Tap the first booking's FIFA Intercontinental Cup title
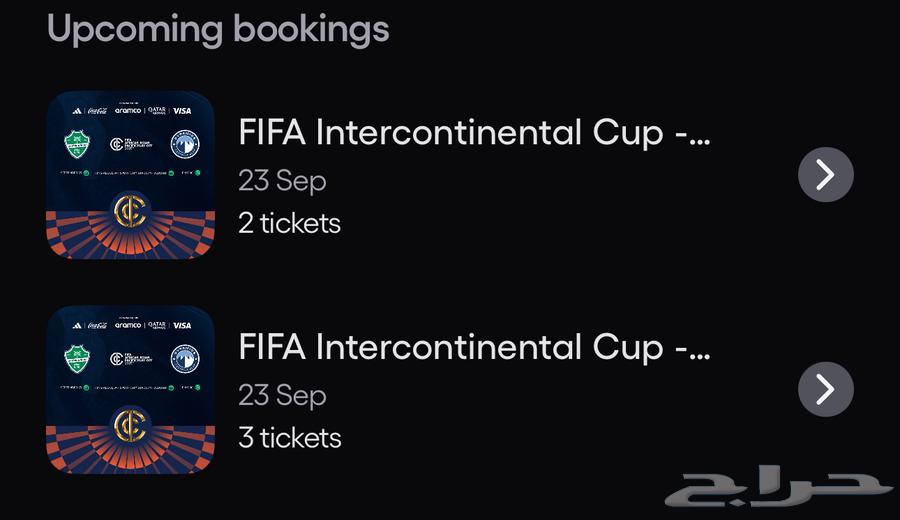This screenshot has width=900, height=520. (473, 133)
